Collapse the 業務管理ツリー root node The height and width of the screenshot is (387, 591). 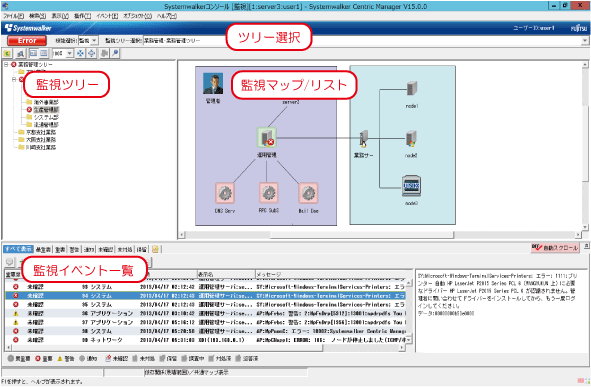(6, 64)
